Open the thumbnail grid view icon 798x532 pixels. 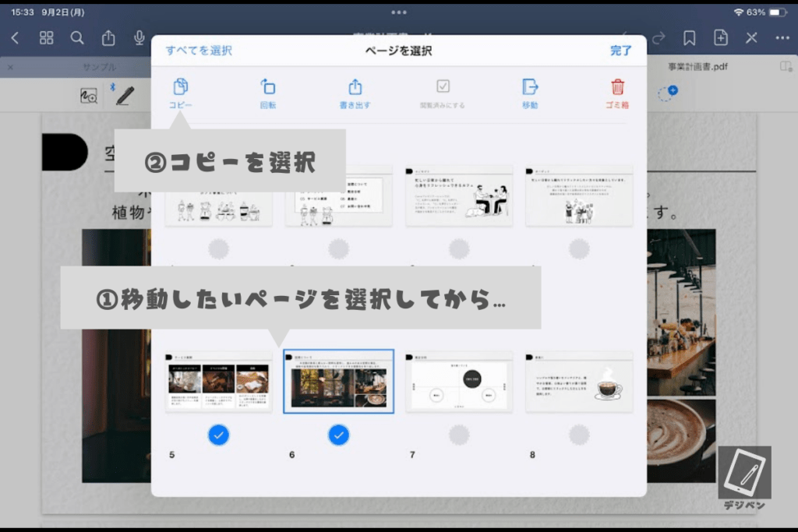pyautogui.click(x=46, y=37)
